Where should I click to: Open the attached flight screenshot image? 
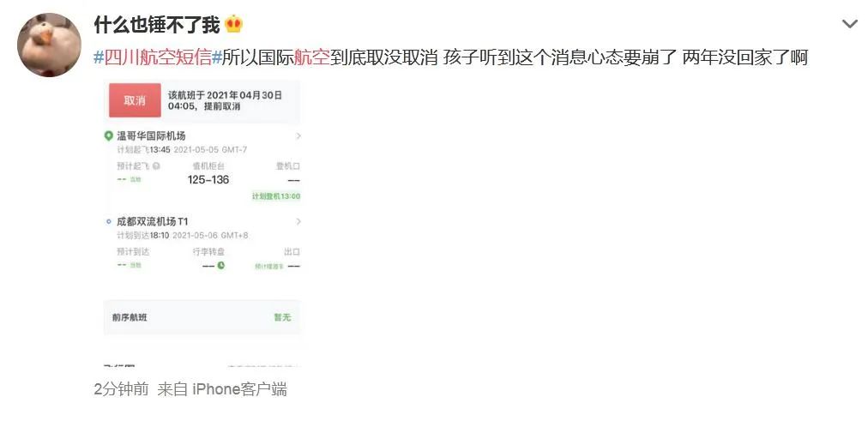[x=202, y=223]
